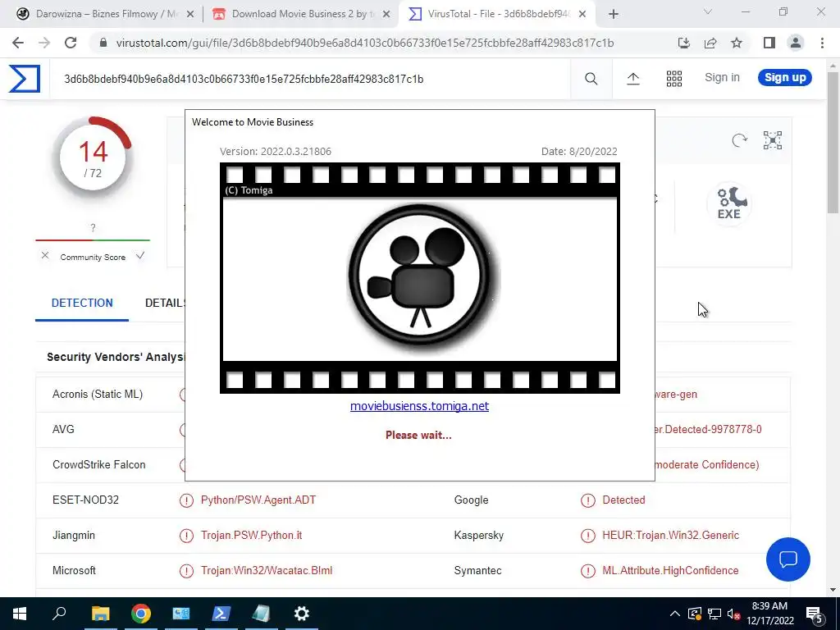Click the reanalyze refresh icon
The width and height of the screenshot is (840, 630).
739,140
